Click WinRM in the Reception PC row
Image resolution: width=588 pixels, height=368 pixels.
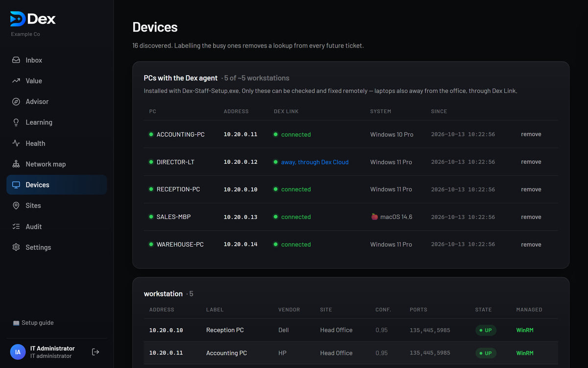click(x=525, y=330)
